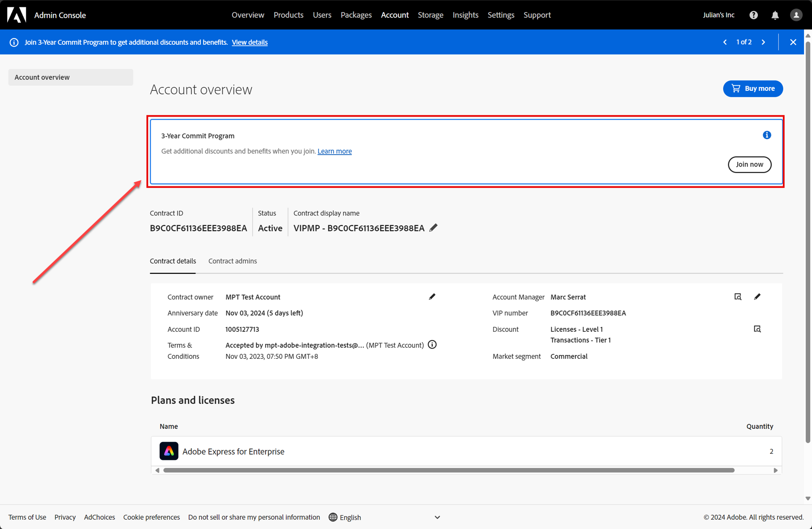This screenshot has height=529, width=812.
Task: Click the Buy more button
Action: coord(753,89)
